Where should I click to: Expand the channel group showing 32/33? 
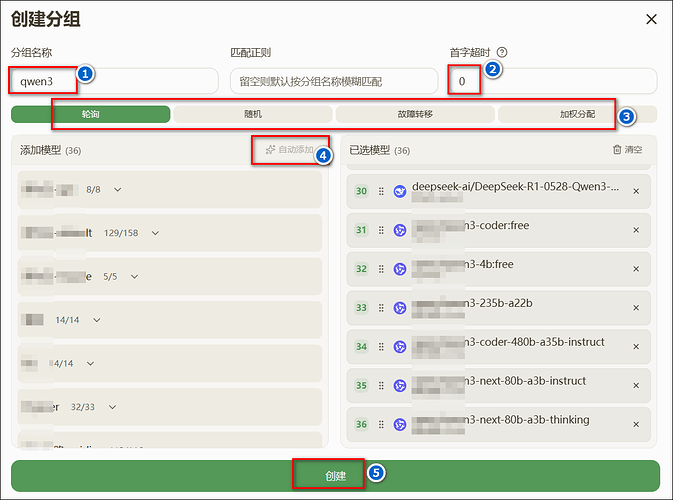click(112, 407)
